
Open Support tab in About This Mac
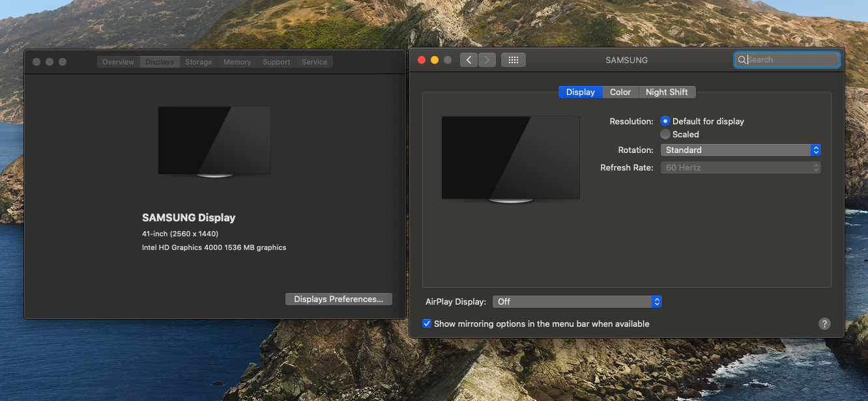point(276,62)
